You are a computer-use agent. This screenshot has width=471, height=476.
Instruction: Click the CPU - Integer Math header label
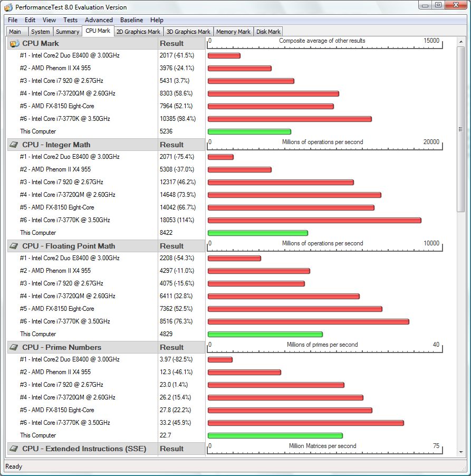click(56, 145)
